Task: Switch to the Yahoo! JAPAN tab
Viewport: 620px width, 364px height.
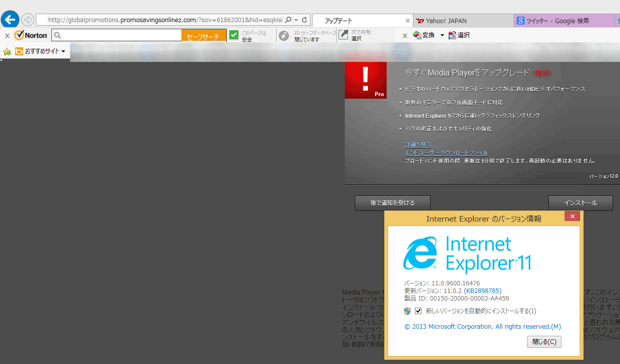Action: 464,21
